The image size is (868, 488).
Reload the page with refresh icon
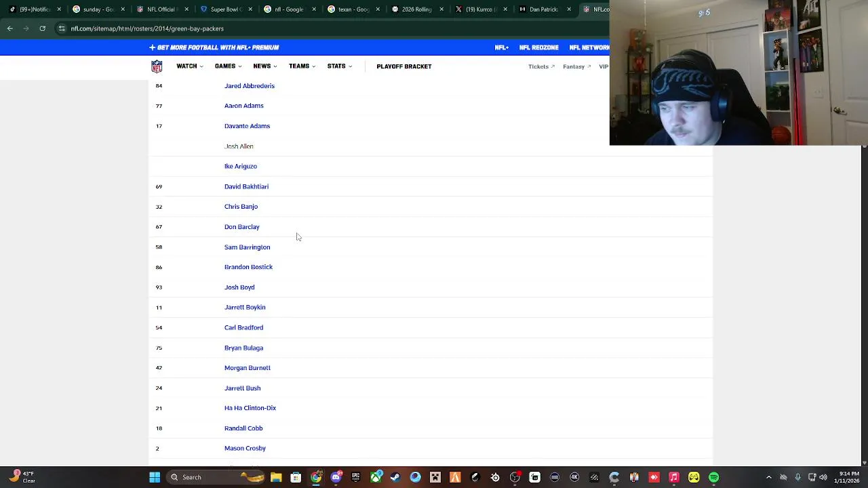point(42,28)
